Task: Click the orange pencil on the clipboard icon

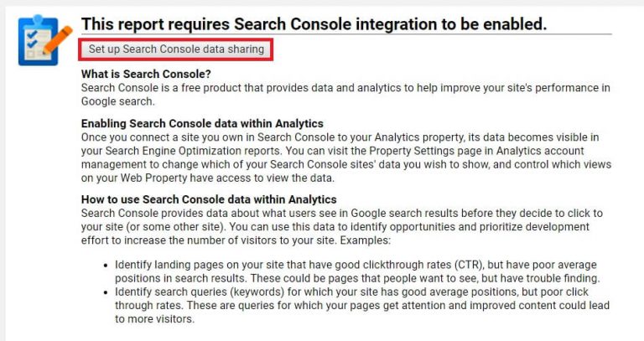Action: [x=58, y=40]
